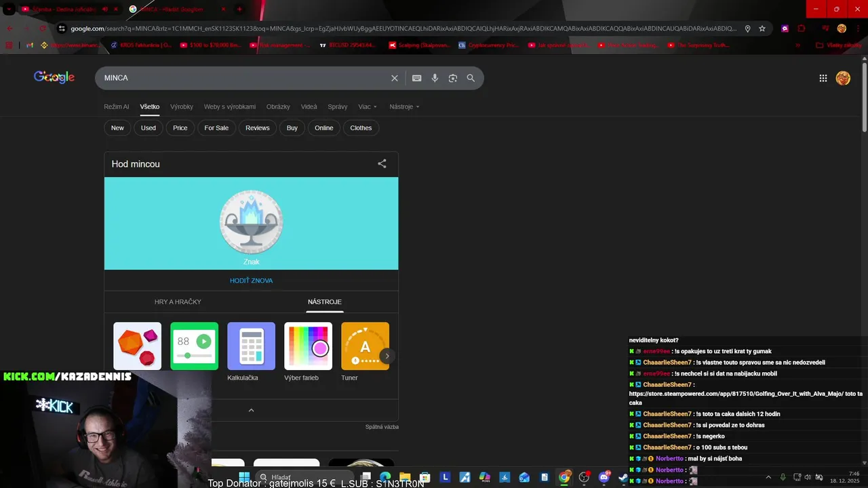Viewport: 868px width, 488px height.
Task: Open the on-screen keyboard input tool
Action: coord(417,78)
